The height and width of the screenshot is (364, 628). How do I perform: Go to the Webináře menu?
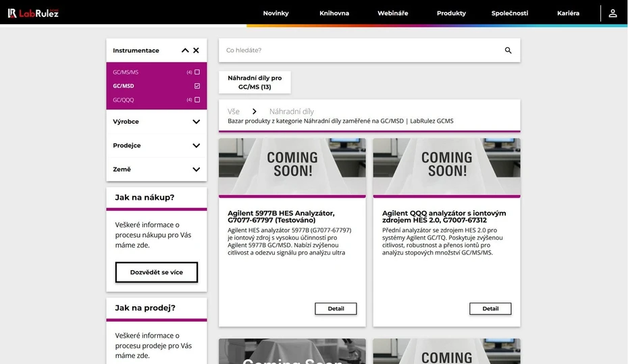tap(392, 14)
